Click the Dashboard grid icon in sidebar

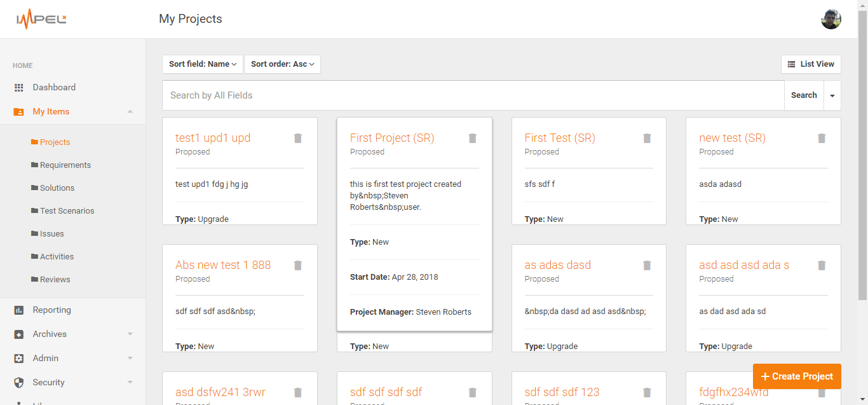19,88
